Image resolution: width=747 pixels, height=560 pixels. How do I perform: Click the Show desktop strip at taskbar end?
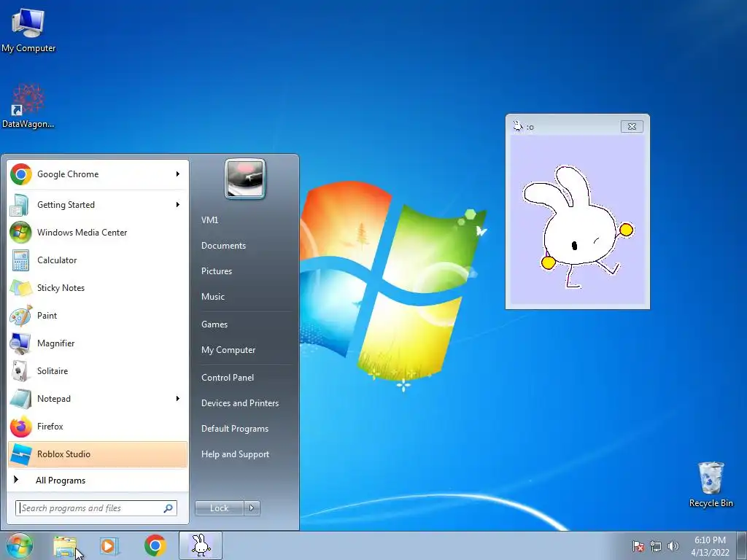742,545
